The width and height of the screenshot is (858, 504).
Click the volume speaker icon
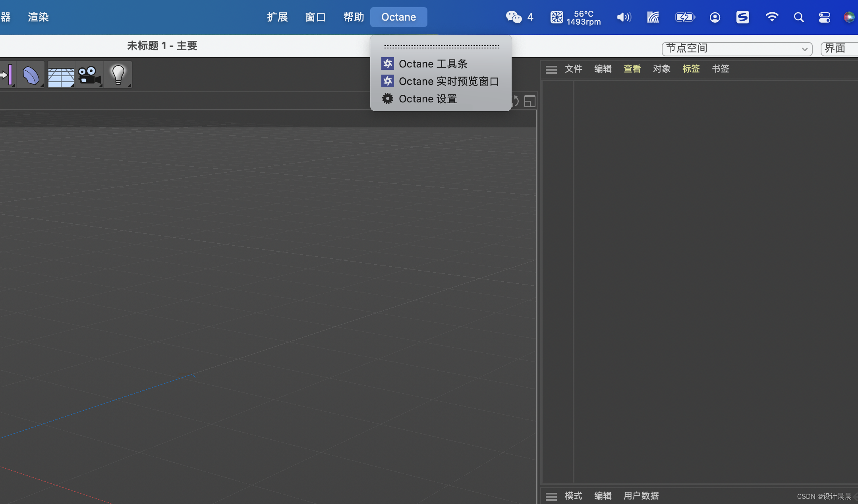pyautogui.click(x=624, y=17)
